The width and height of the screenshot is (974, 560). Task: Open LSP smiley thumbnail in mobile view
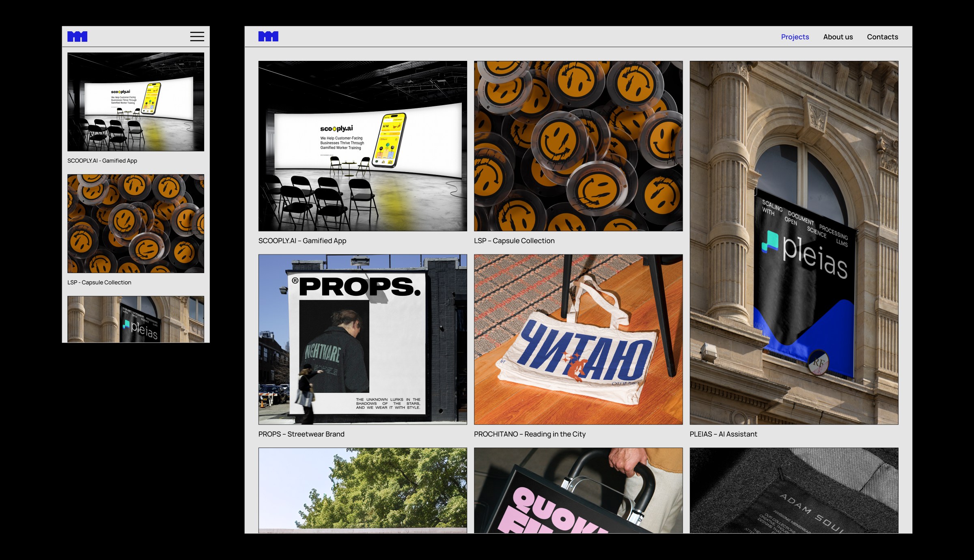[136, 224]
